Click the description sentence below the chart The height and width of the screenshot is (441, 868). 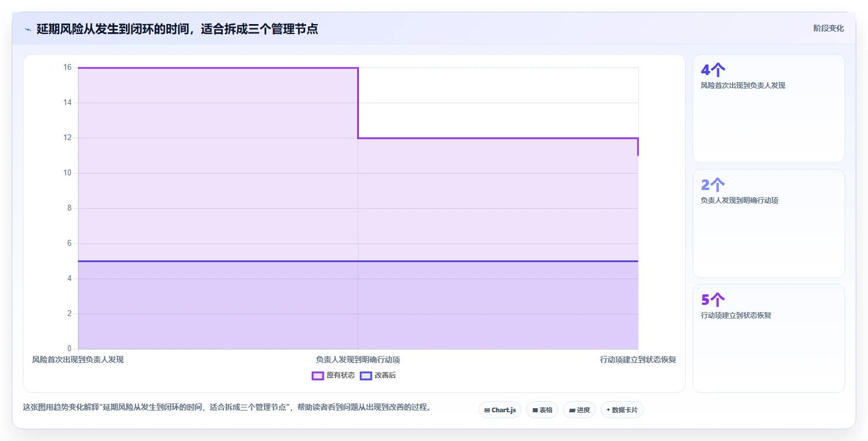pyautogui.click(x=227, y=407)
